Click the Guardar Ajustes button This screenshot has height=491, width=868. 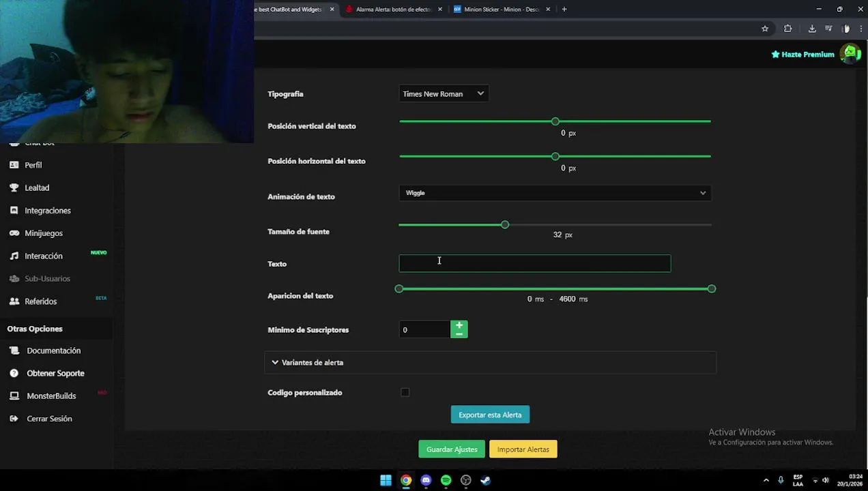point(452,449)
